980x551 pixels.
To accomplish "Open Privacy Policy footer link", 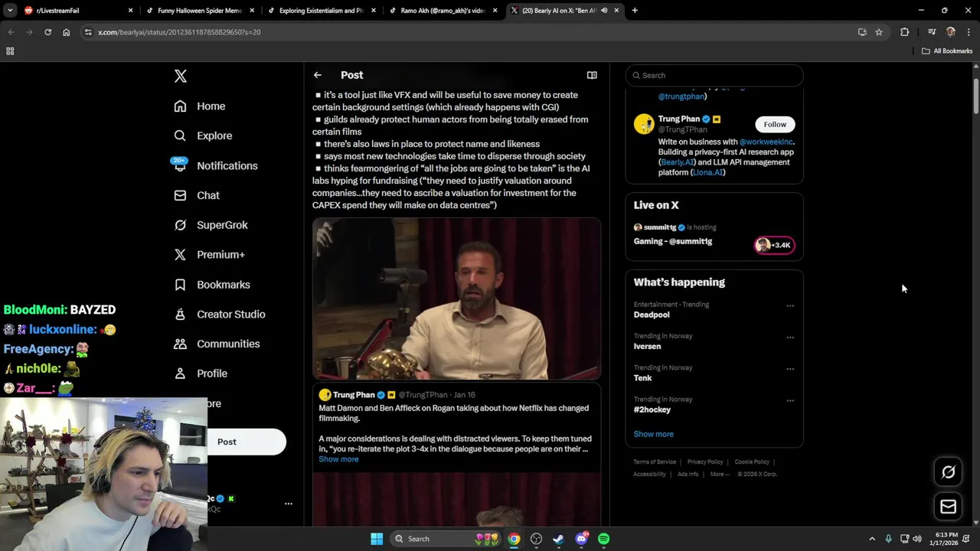I will 705,462.
